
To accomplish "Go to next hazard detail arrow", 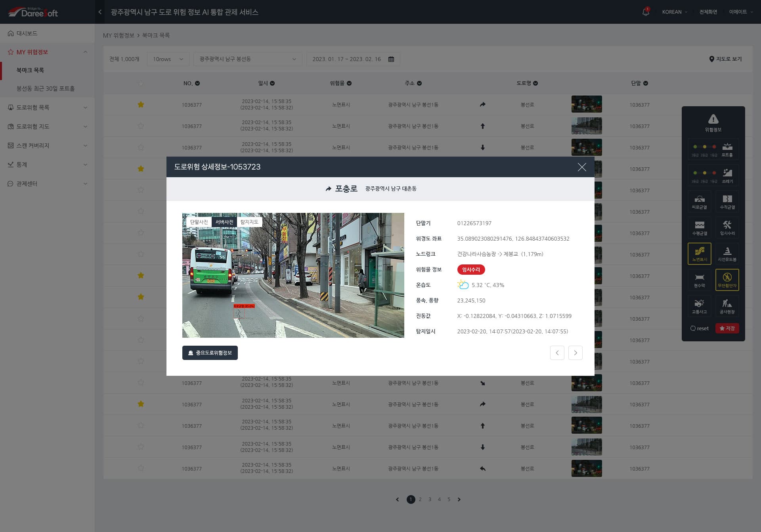I will [x=575, y=353].
